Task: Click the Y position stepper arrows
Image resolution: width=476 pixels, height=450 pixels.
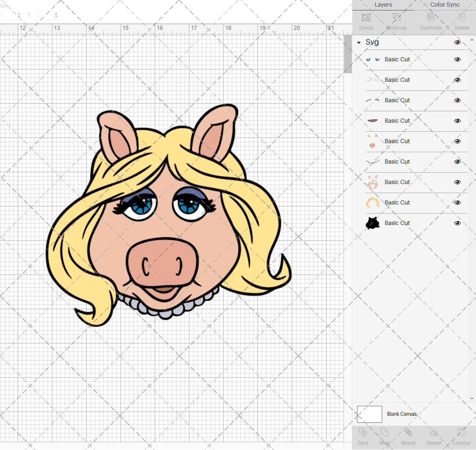Action: coord(56,15)
